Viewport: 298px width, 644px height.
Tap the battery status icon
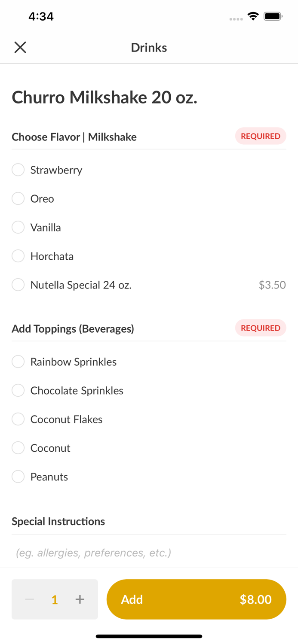pos(273,16)
